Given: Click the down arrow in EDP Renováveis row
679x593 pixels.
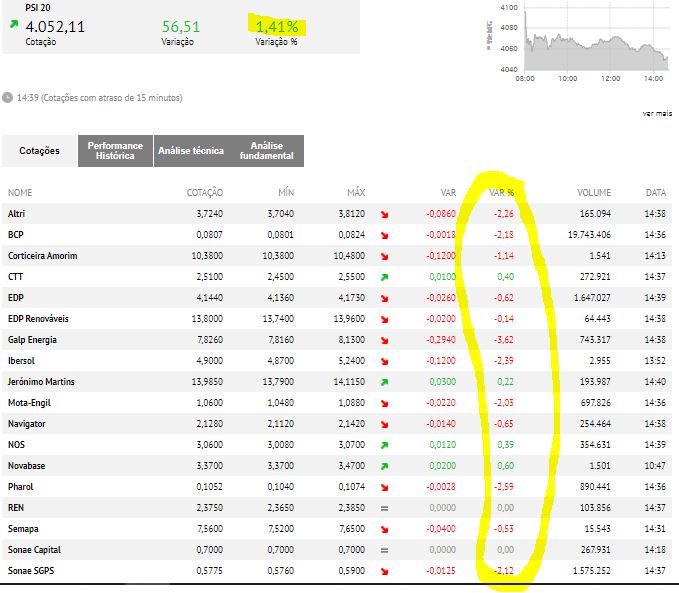Looking at the screenshot, I should pos(384,319).
